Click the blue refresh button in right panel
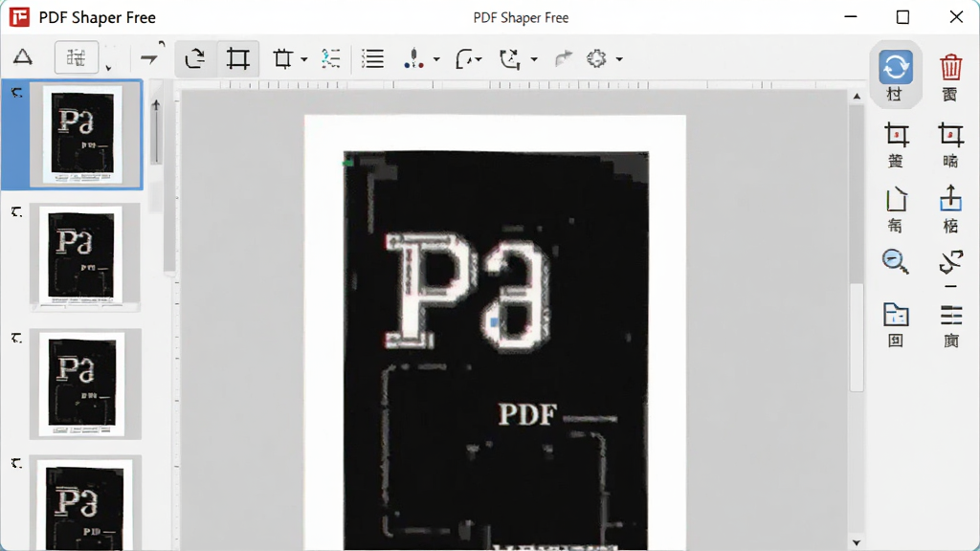Viewport: 980px width, 551px height. (x=896, y=67)
